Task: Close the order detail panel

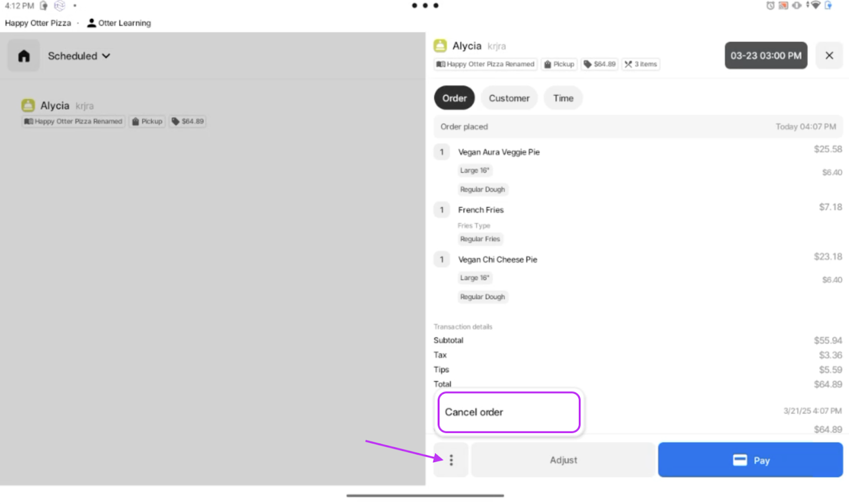Action: 829,56
